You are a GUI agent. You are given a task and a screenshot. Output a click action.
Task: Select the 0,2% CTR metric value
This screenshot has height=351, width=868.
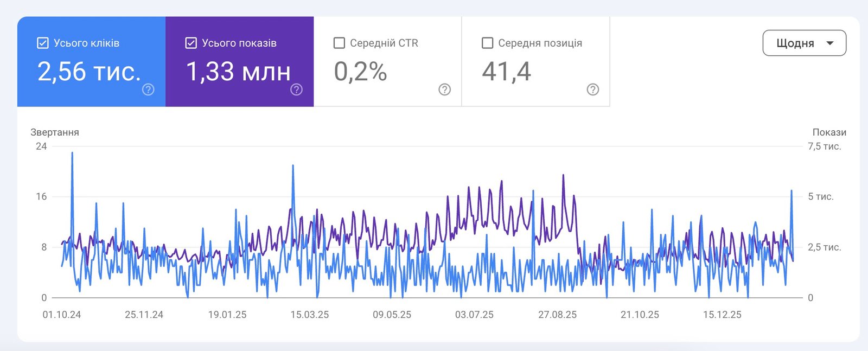(x=360, y=72)
